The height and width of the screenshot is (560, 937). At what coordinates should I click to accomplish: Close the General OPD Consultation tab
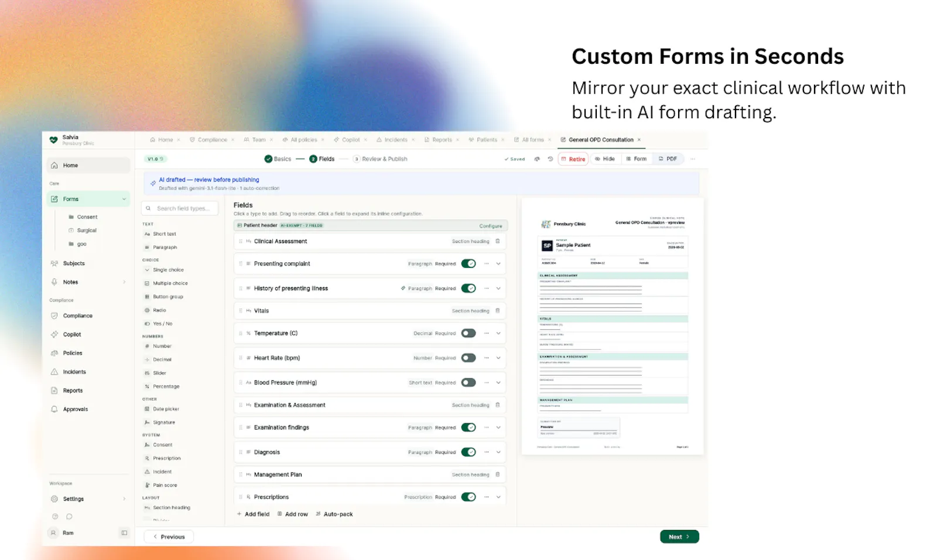[x=639, y=140]
